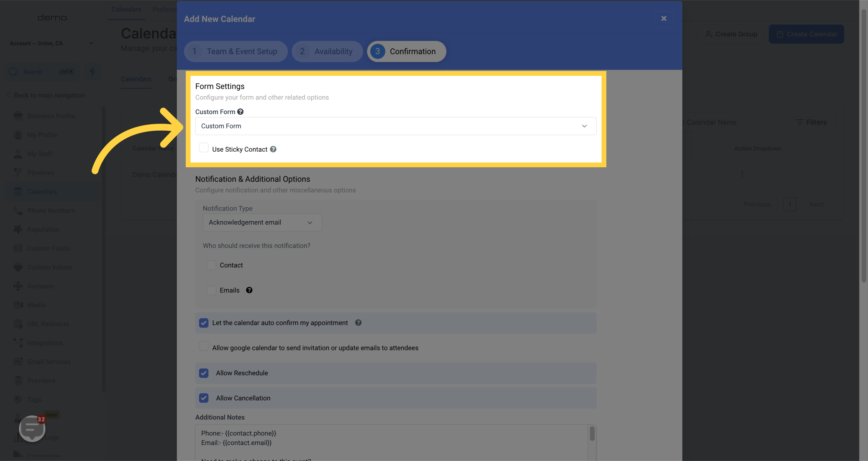Screen dimensions: 868x461
Task: Click the Search icon in sidebar
Action: point(13,71)
